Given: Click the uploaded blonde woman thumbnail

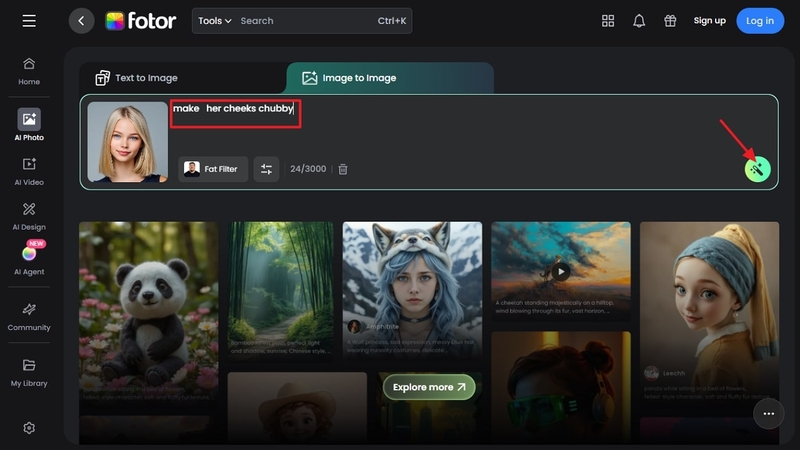Looking at the screenshot, I should (x=127, y=141).
